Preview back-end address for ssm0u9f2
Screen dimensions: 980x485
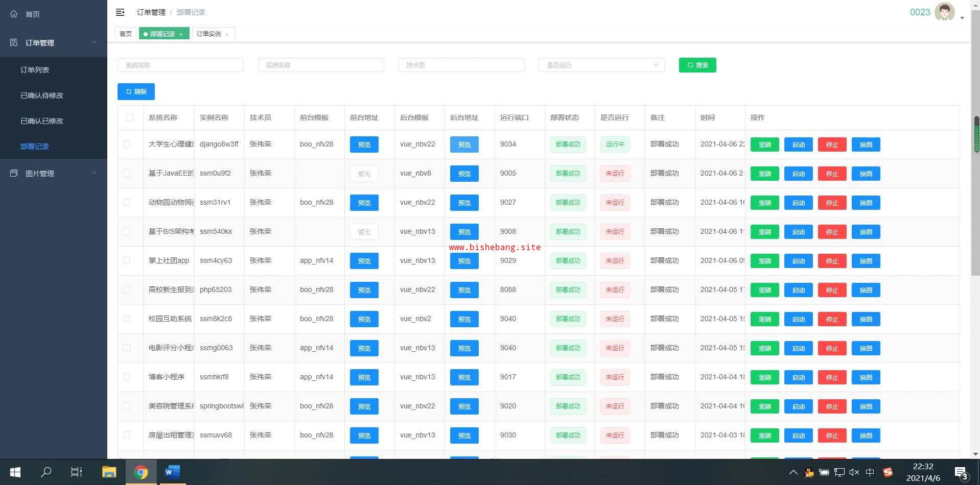pyautogui.click(x=464, y=174)
